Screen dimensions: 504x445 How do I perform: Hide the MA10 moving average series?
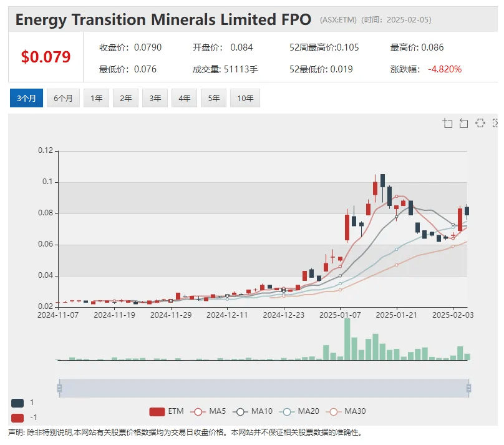coord(253,411)
